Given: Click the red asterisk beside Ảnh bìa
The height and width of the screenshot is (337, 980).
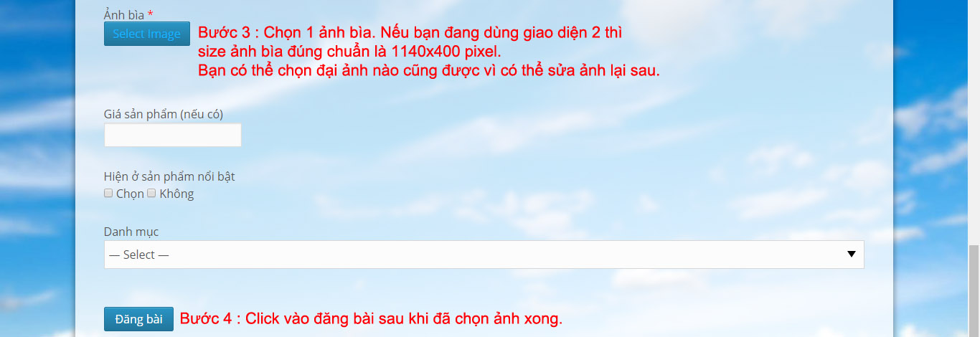Looking at the screenshot, I should point(150,14).
